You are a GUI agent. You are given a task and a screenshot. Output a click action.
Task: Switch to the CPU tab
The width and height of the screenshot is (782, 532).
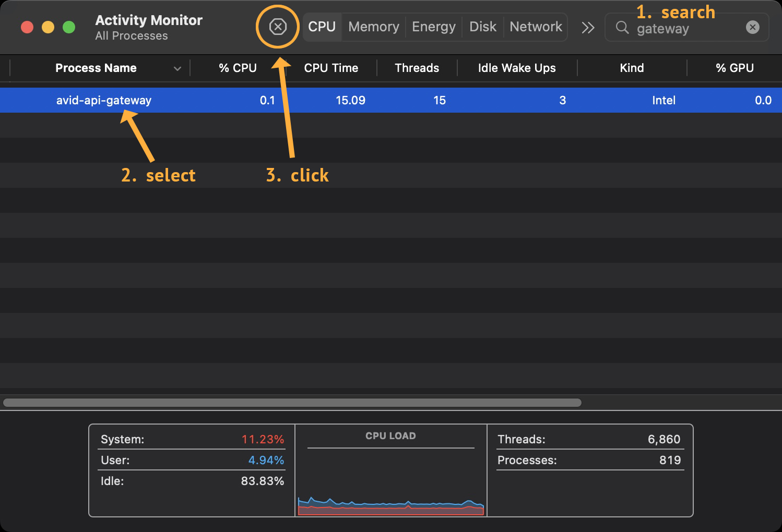click(x=322, y=27)
